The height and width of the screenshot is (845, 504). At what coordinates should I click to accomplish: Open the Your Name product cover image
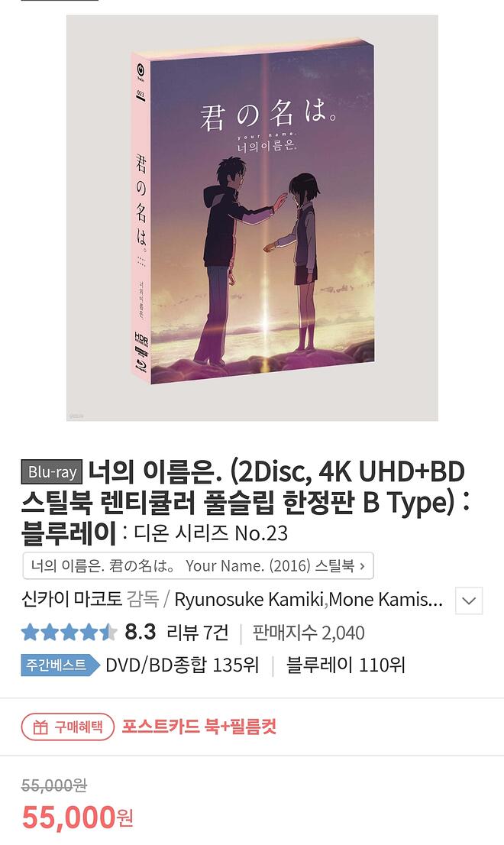(252, 218)
